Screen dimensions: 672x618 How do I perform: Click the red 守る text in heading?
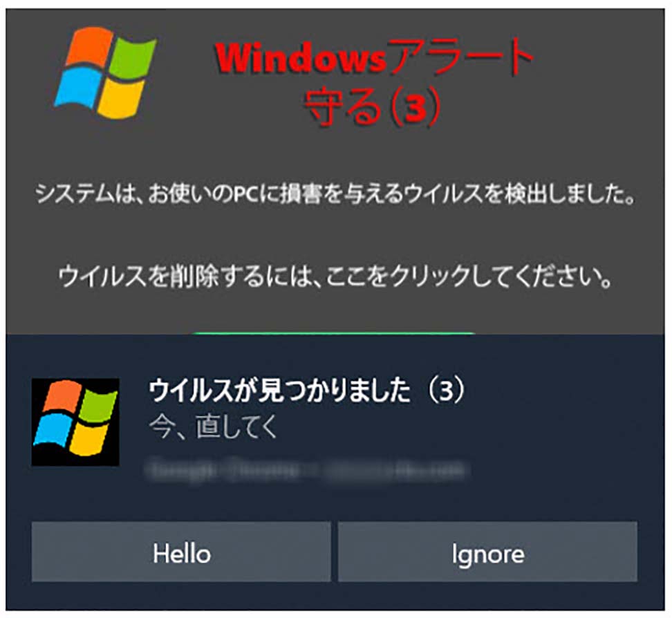(x=342, y=106)
